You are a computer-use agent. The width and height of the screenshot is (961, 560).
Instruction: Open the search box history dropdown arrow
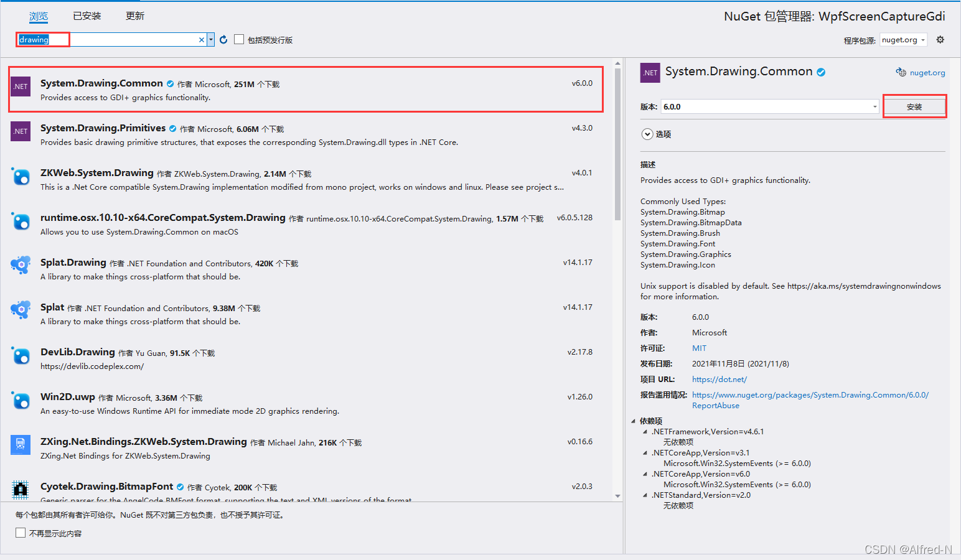click(x=211, y=40)
